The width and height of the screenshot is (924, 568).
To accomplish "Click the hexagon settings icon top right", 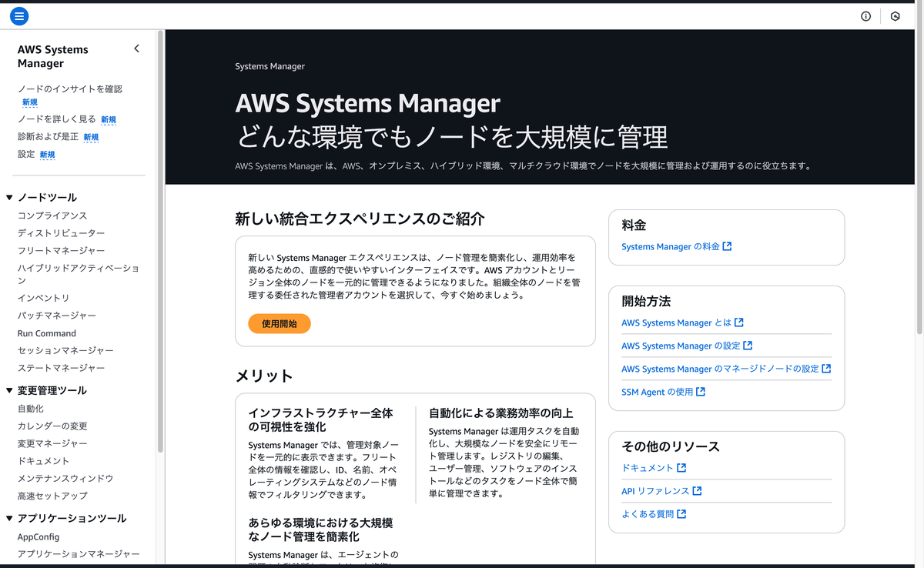I will [x=895, y=16].
